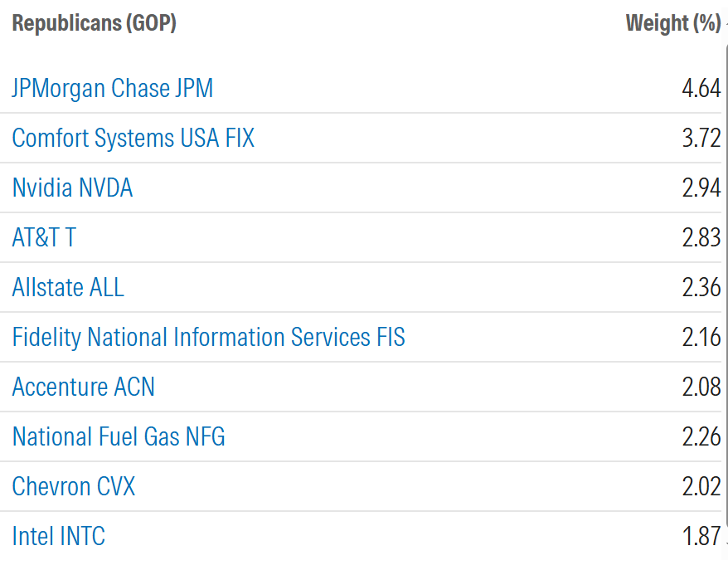Click the 2.36 weight cell for Allstate

tap(701, 287)
